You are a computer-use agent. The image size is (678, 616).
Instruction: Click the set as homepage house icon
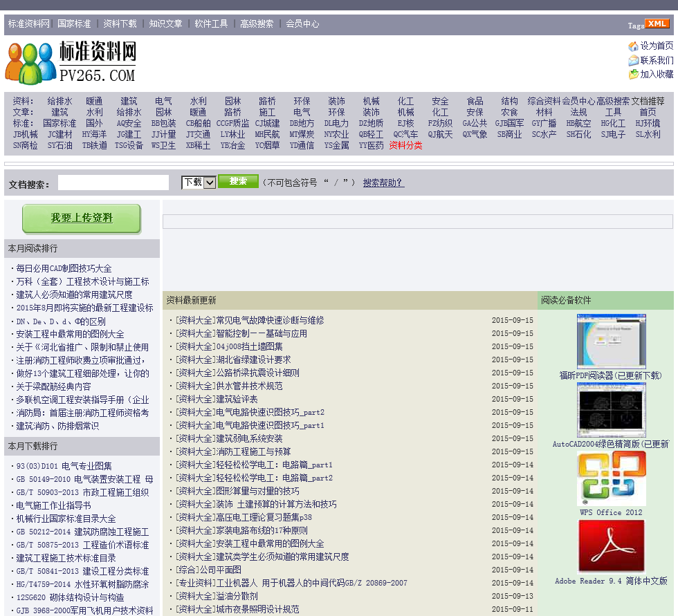(x=633, y=46)
